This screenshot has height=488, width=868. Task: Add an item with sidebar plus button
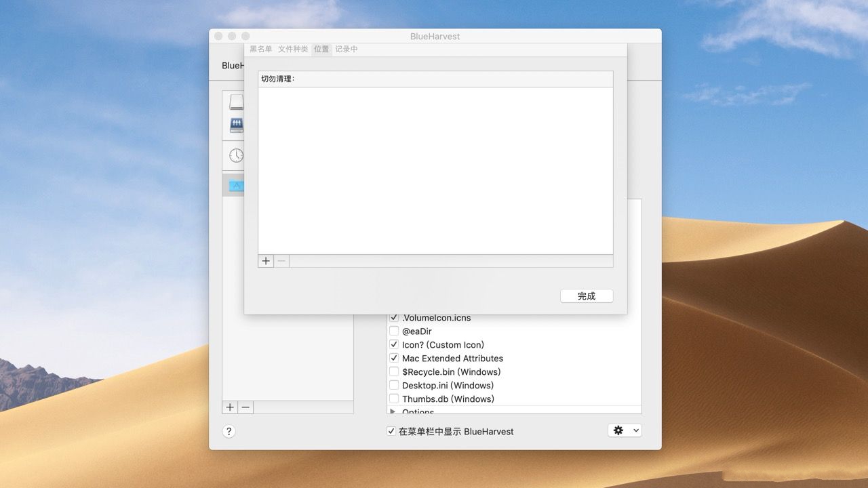[230, 407]
